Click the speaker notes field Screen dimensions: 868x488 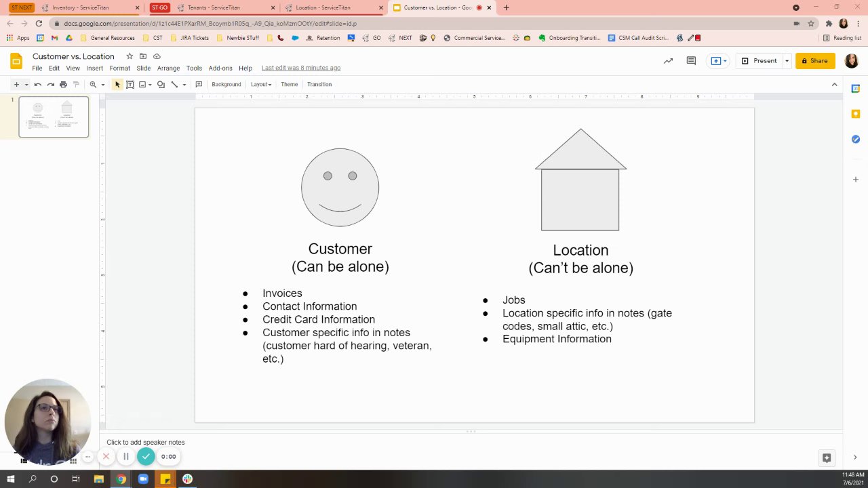(x=471, y=443)
